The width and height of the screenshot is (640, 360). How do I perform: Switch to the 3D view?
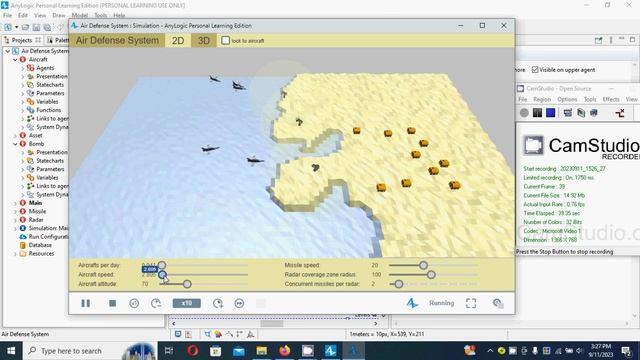(x=204, y=40)
